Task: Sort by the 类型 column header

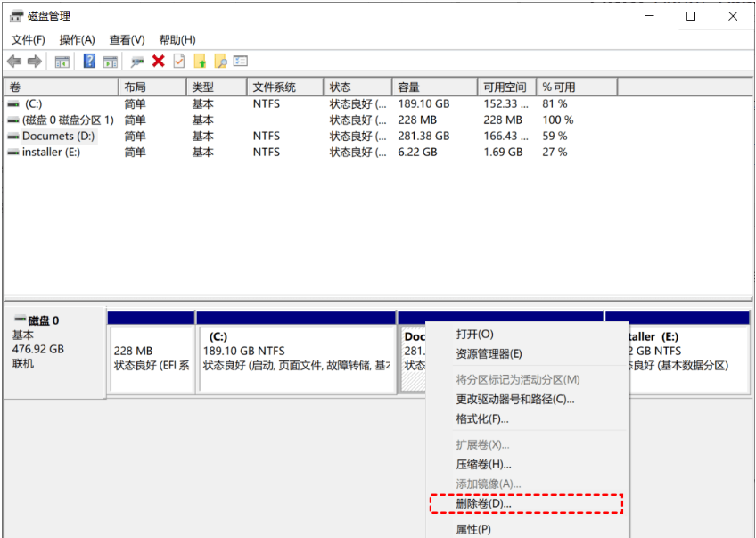Action: (x=217, y=87)
